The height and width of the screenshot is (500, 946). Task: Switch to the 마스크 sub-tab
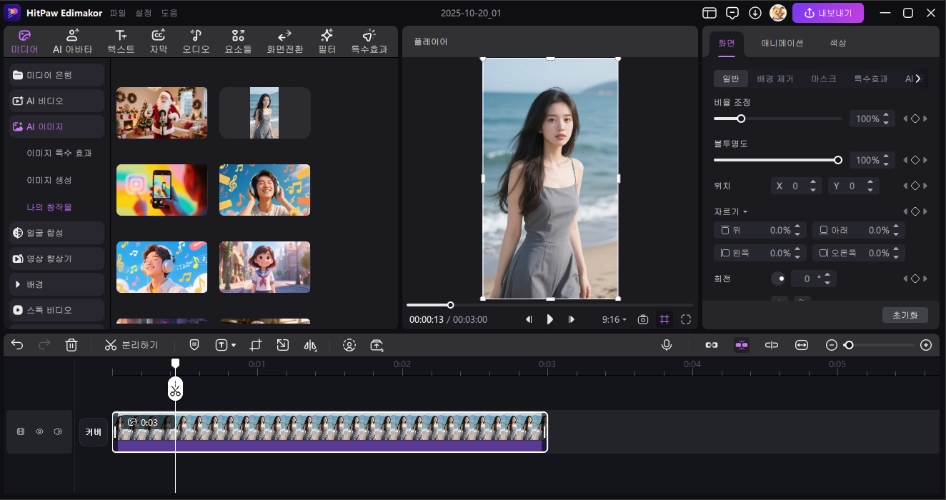click(x=824, y=79)
